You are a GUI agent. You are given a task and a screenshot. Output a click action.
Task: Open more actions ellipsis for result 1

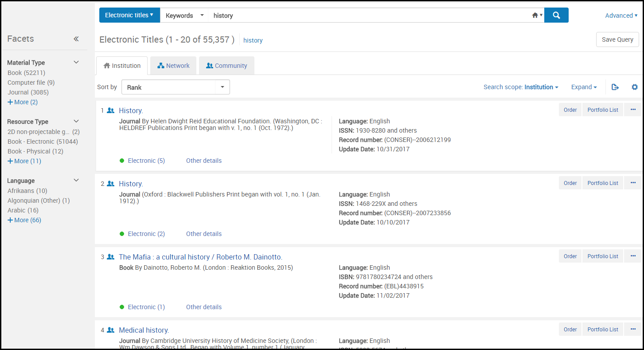tap(633, 110)
